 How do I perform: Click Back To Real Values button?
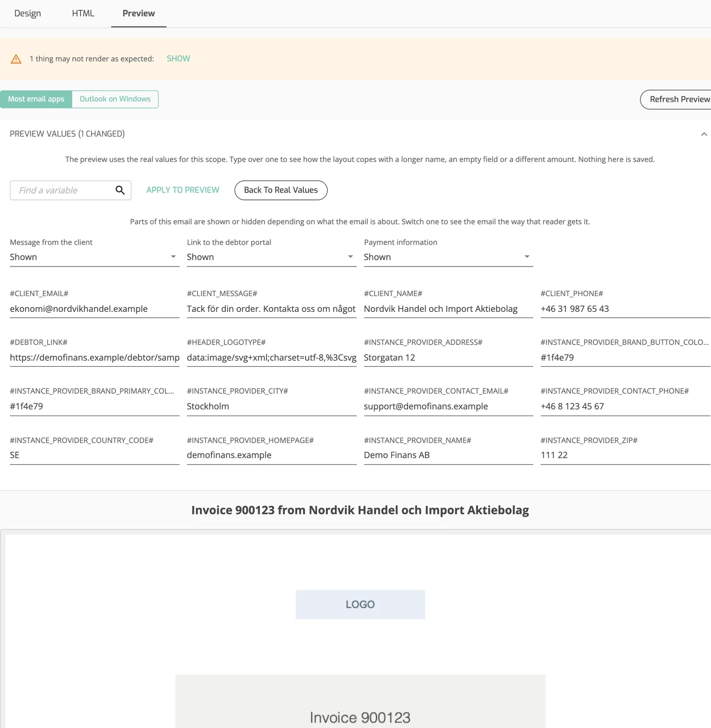[281, 190]
